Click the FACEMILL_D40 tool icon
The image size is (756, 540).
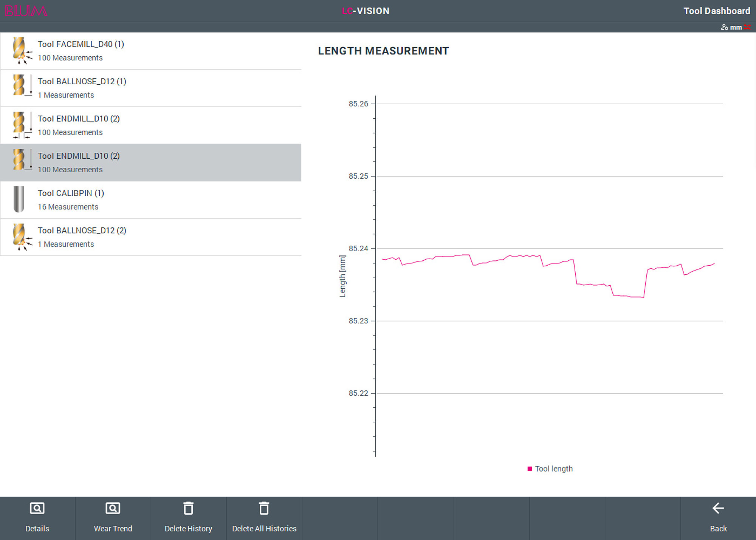point(21,51)
